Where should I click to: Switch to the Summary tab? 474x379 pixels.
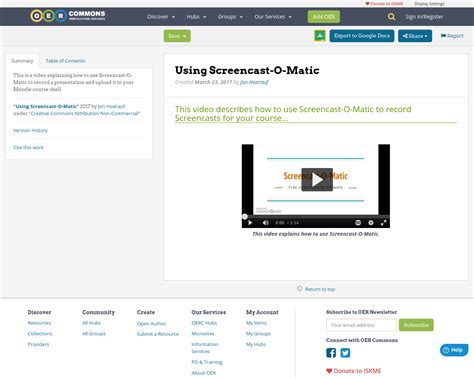coord(22,61)
